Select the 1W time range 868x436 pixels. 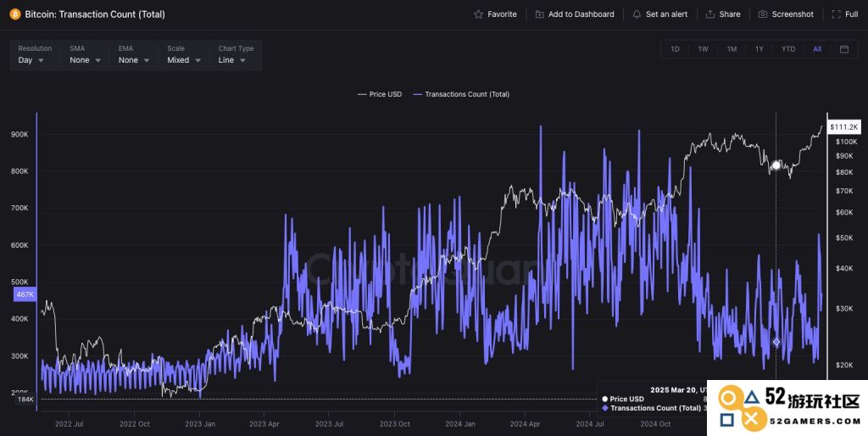[x=703, y=49]
